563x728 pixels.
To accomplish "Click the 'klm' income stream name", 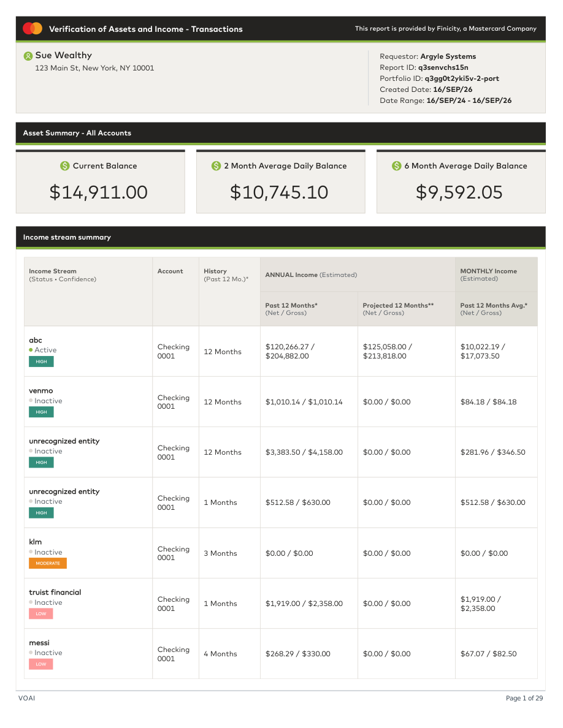I will [36, 542].
